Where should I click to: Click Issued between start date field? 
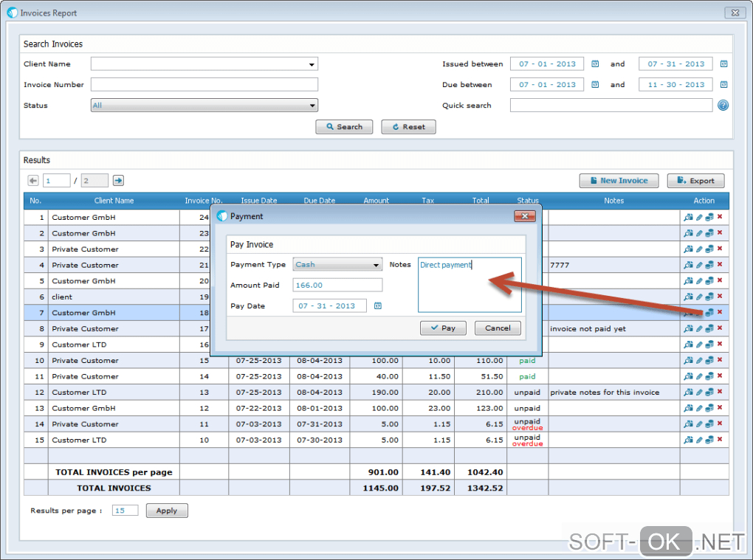546,64
